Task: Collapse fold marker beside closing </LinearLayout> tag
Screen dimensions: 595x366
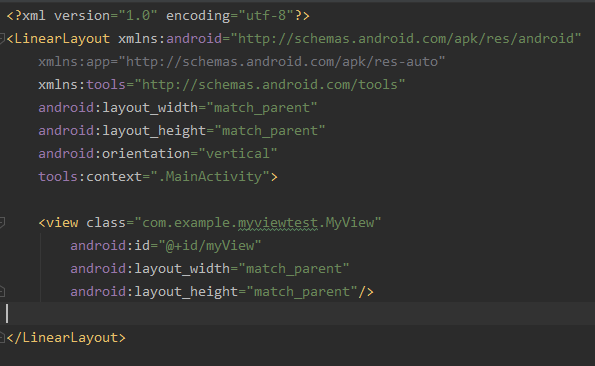Action: (x=2, y=337)
